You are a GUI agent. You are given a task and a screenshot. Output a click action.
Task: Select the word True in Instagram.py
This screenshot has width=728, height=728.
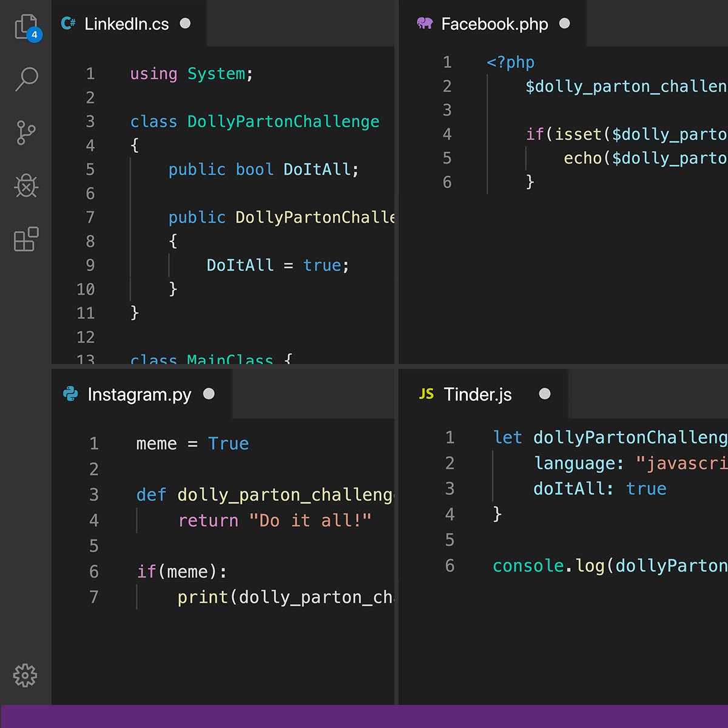[x=229, y=443]
